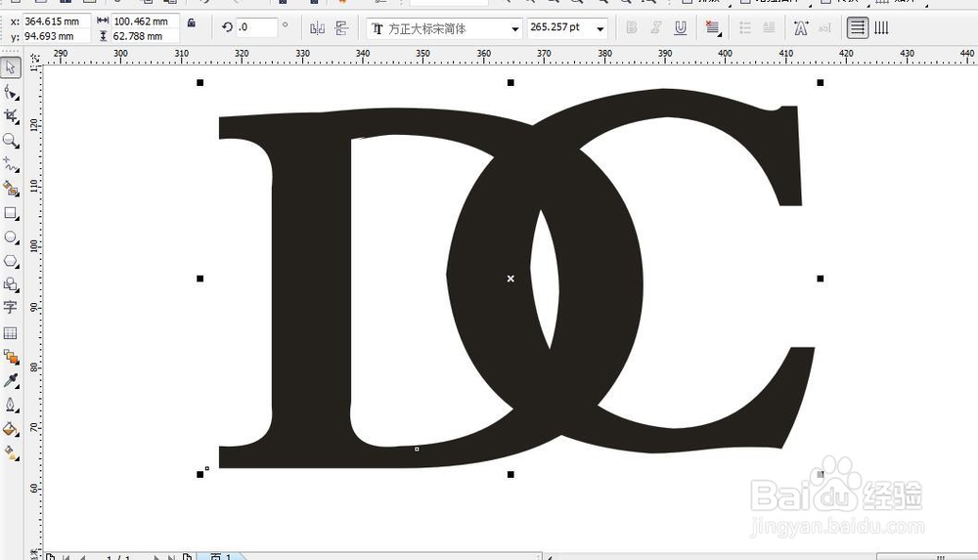978x560 pixels.
Task: Expand the font size dropdown arrow
Action: pos(600,28)
